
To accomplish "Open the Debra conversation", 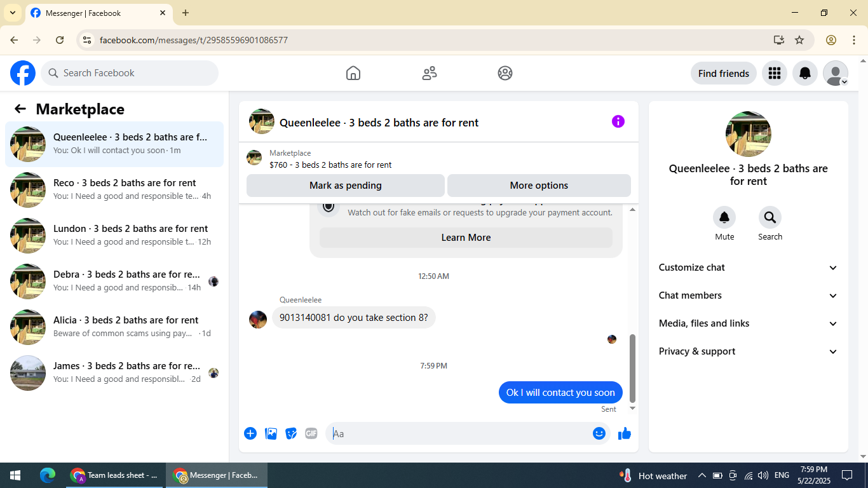I will [114, 281].
